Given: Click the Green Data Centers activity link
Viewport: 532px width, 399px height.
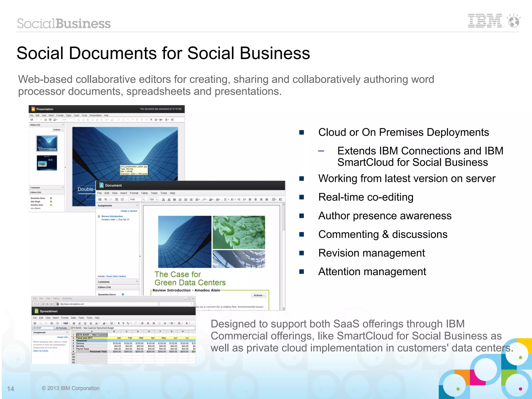Looking at the screenshot, I should pos(116,276).
